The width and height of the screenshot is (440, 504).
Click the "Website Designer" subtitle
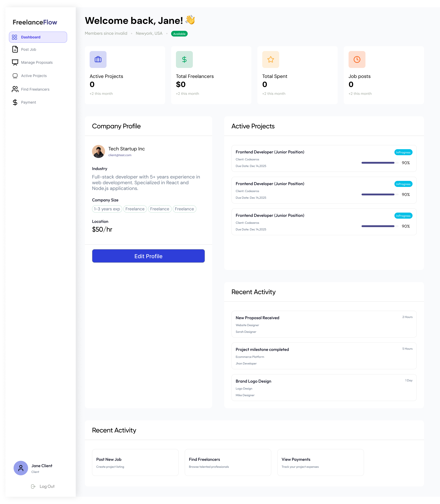click(x=247, y=325)
